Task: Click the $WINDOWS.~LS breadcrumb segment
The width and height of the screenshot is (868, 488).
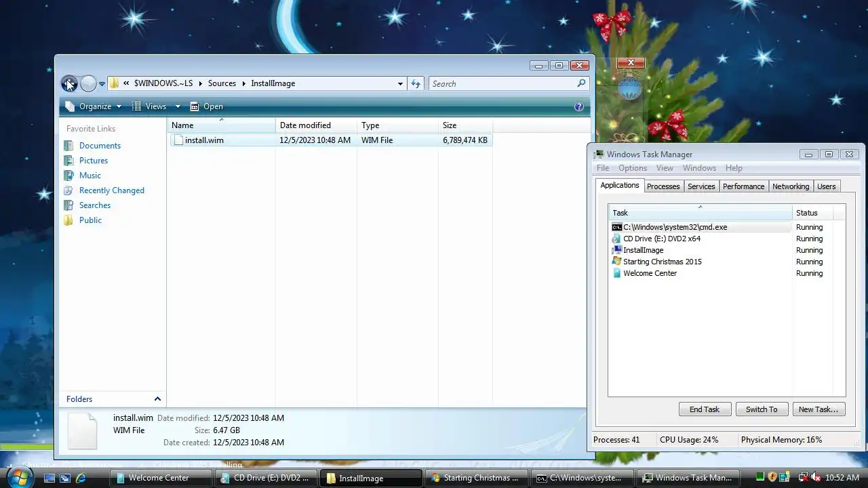Action: tap(163, 83)
